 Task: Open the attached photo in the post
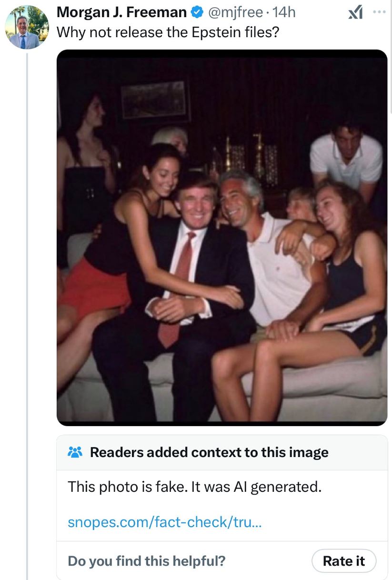click(222, 237)
